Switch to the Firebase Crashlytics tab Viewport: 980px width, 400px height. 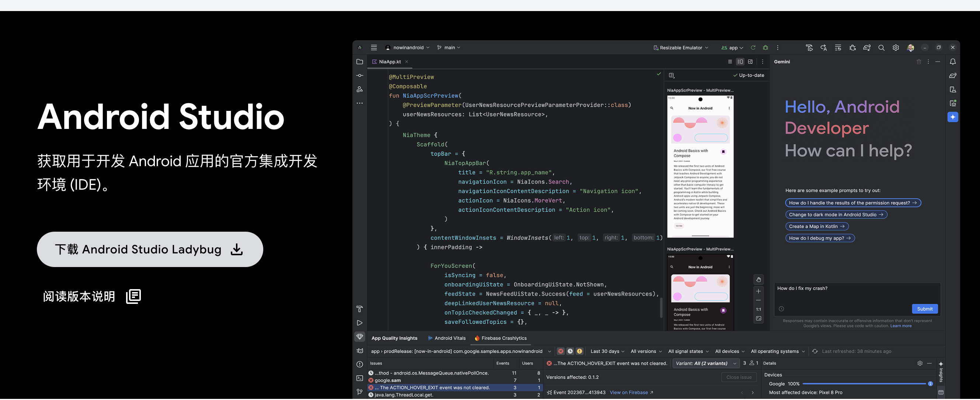tap(500, 338)
